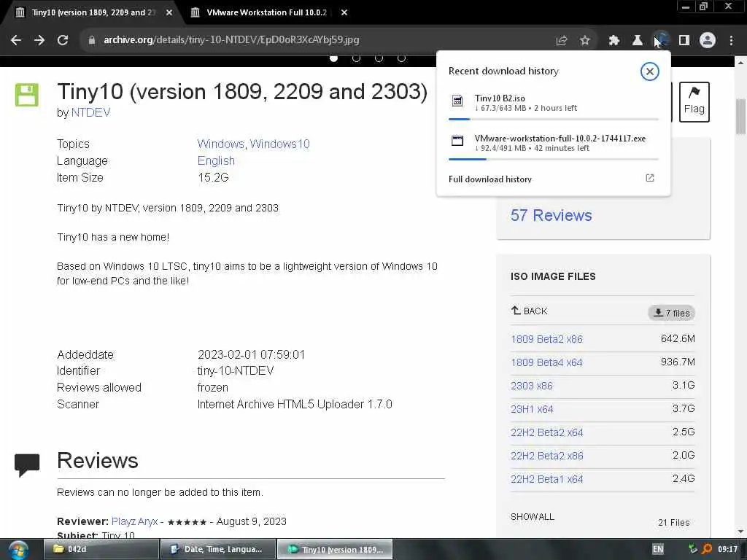
Task: Click EN language indicator in tray
Action: click(x=658, y=549)
